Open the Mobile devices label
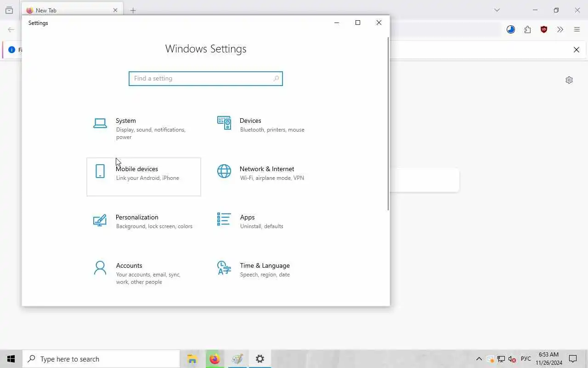 click(x=137, y=169)
